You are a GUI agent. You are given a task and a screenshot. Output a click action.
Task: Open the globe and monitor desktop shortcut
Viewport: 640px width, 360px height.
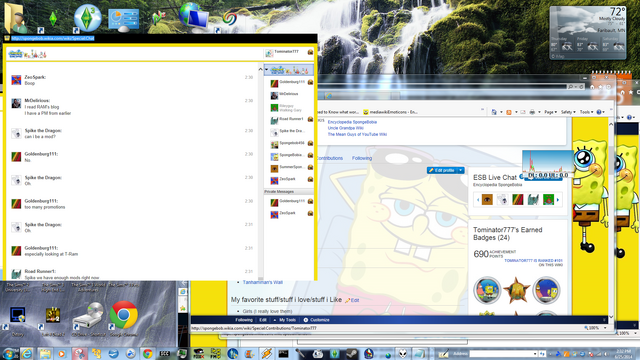coord(193,16)
